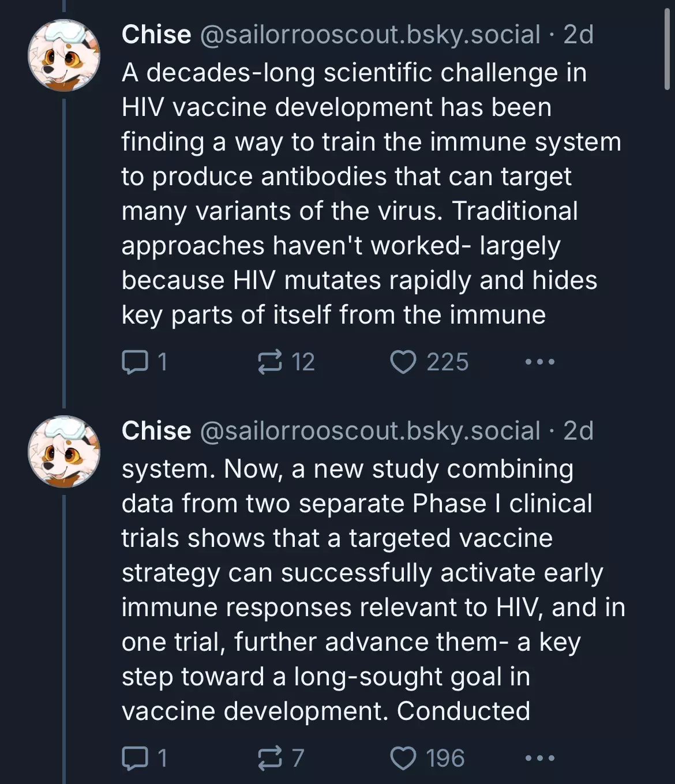The width and height of the screenshot is (675, 784).
Task: Repost the second post with 7 reposts
Action: 282,758
